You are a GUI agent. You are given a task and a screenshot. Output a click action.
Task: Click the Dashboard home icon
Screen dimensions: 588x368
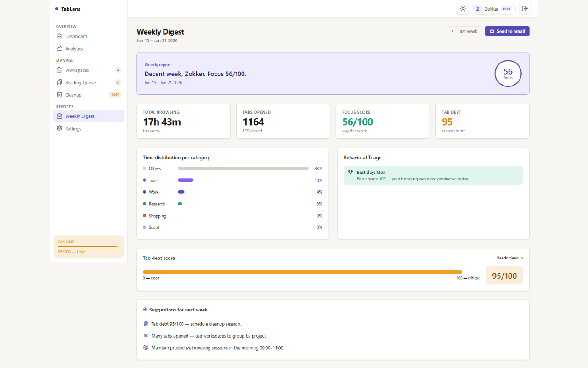(x=59, y=36)
